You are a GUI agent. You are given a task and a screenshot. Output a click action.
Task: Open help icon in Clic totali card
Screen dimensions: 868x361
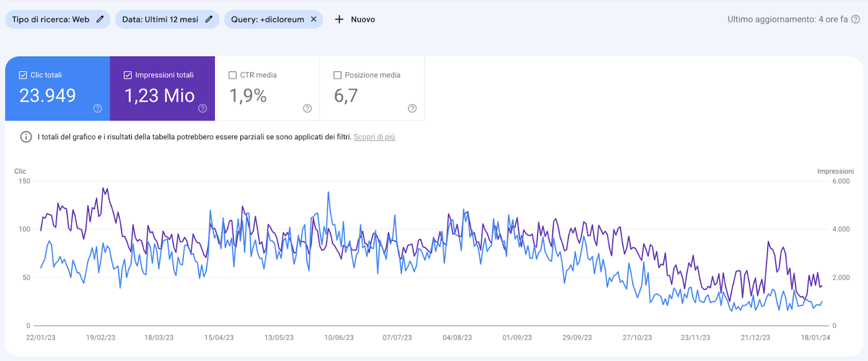[x=98, y=108]
